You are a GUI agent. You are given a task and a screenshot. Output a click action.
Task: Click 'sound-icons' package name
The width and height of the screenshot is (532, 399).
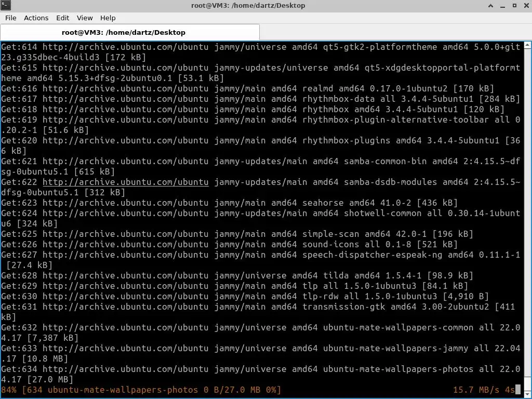(331, 245)
